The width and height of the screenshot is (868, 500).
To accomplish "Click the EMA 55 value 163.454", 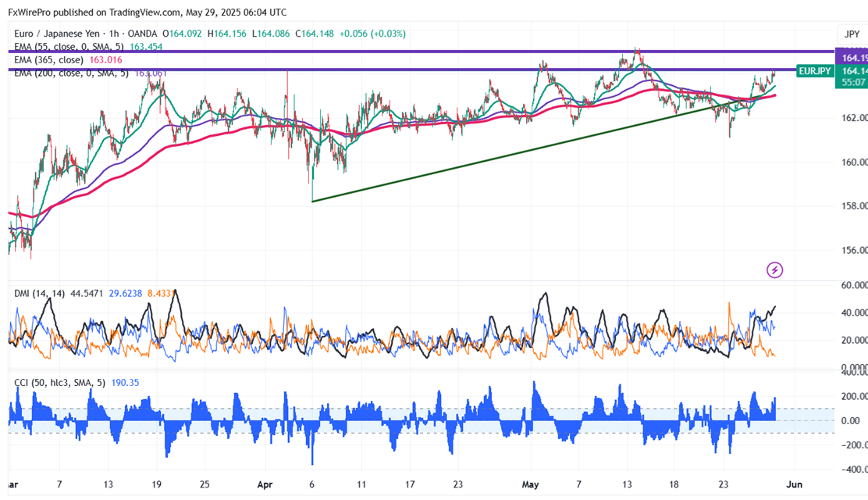I will [146, 47].
